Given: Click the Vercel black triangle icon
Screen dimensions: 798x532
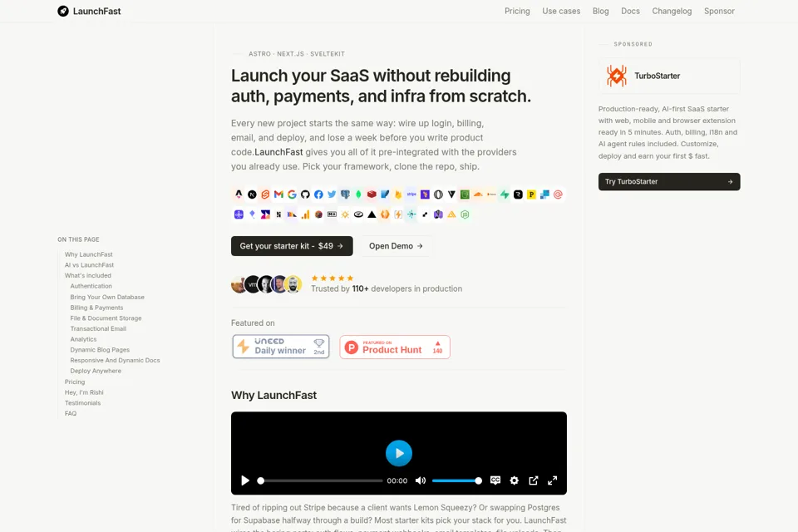Looking at the screenshot, I should [372, 214].
